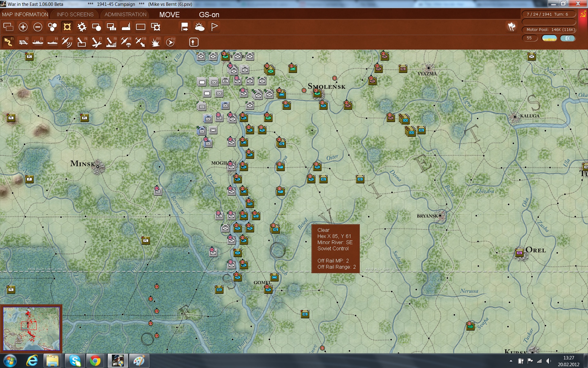Click inside the overview minimap
This screenshot has width=588, height=368.
pyautogui.click(x=31, y=329)
